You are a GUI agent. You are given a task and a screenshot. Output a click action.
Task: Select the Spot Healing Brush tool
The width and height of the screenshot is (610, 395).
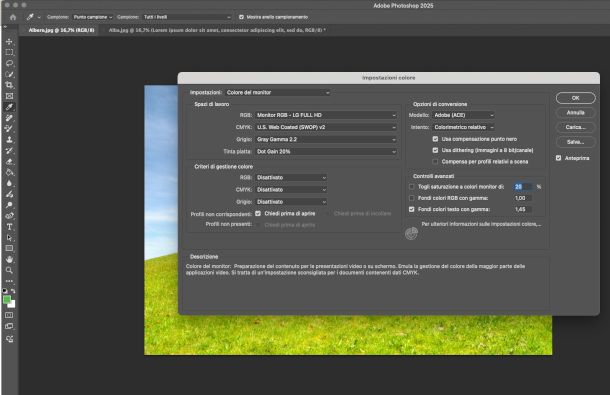pyautogui.click(x=9, y=118)
